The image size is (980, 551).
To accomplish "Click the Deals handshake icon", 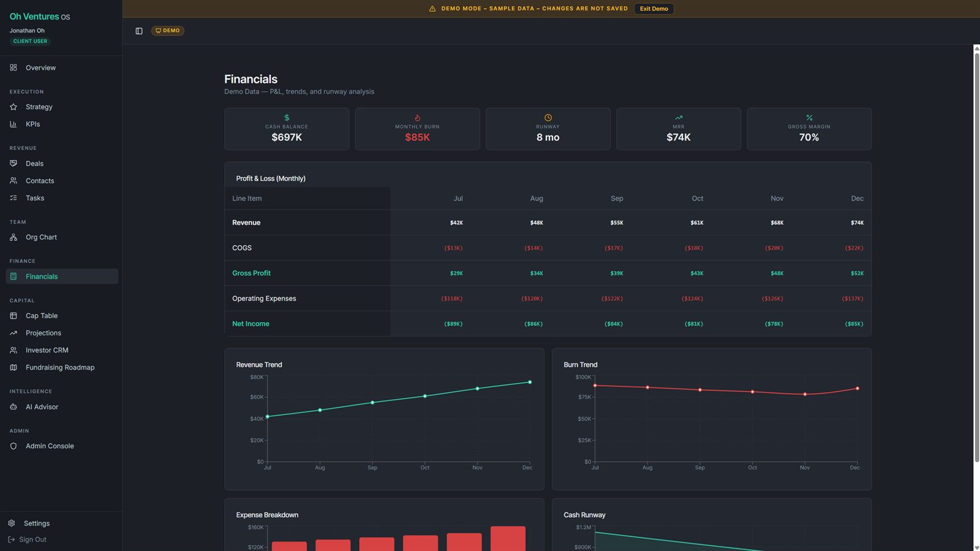I will tap(13, 164).
